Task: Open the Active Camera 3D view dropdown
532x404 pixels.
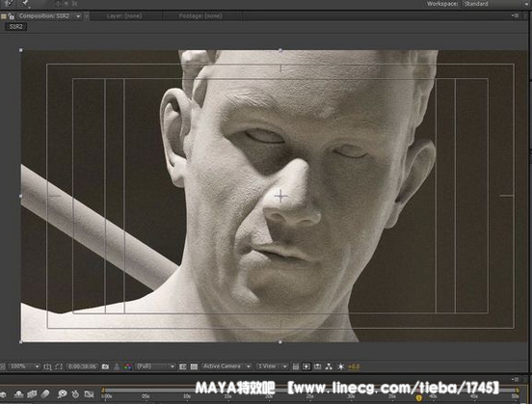Action: point(226,366)
